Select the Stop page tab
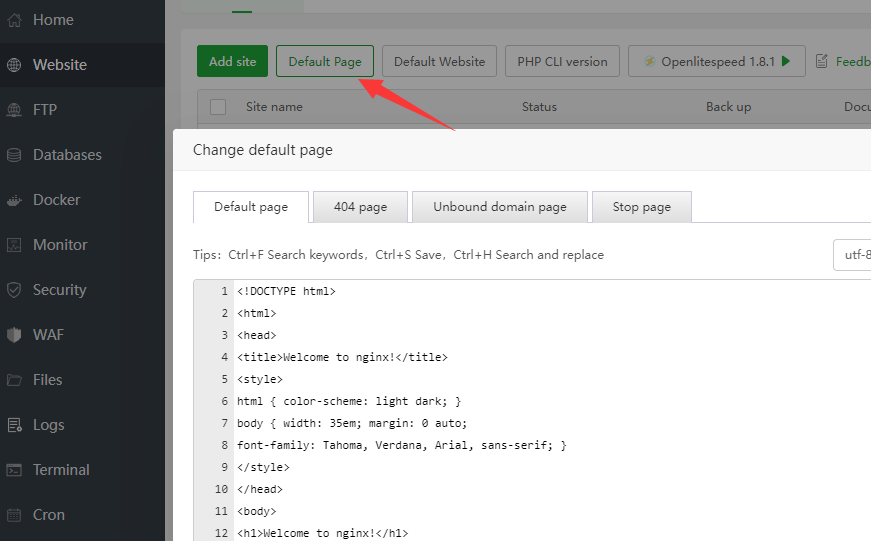This screenshot has width=871, height=541. coord(641,207)
